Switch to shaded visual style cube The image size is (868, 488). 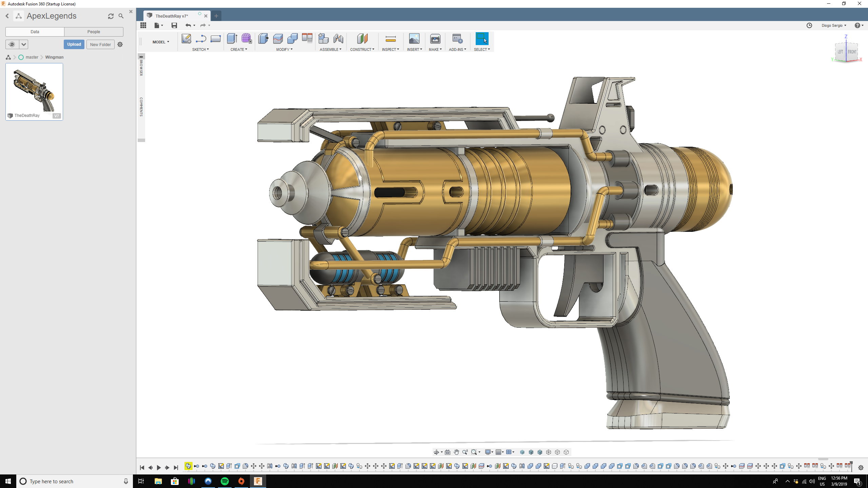[522, 452]
